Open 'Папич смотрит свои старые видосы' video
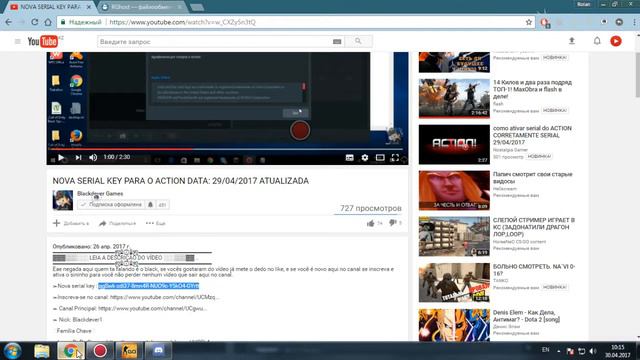This screenshot has height=360, width=640. pos(532,178)
